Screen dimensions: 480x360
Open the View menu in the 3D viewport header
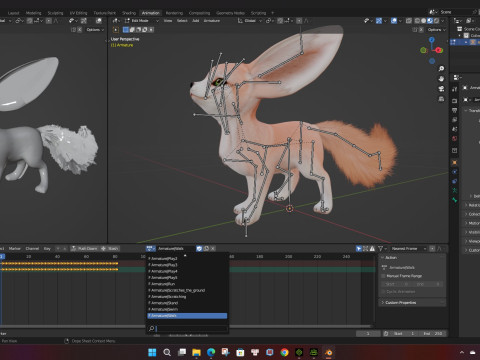(x=168, y=21)
